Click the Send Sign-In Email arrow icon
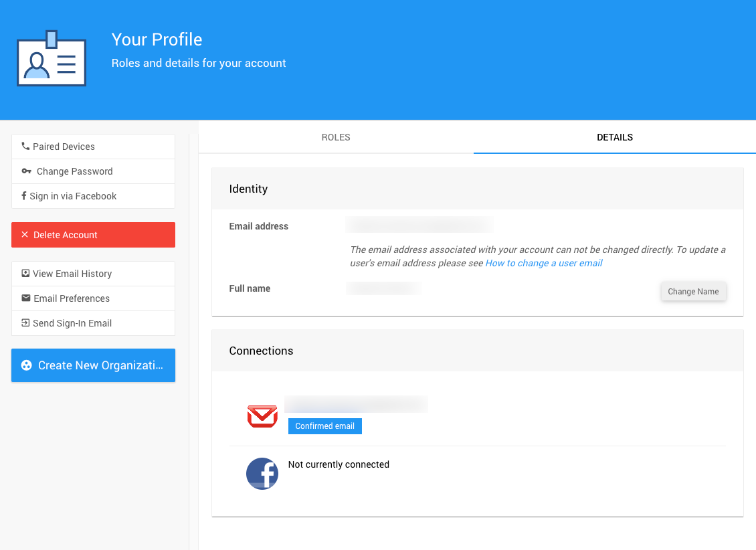756x550 pixels. pos(25,323)
